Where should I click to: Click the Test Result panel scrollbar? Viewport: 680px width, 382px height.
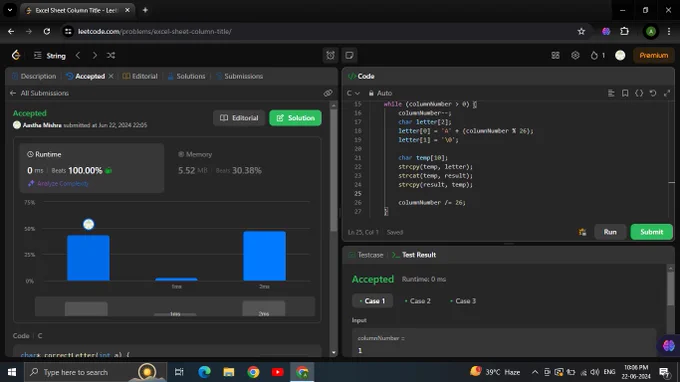coord(670,288)
